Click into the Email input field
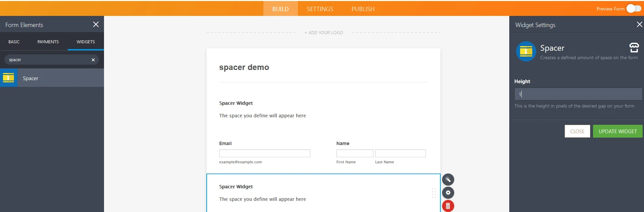 (x=264, y=154)
